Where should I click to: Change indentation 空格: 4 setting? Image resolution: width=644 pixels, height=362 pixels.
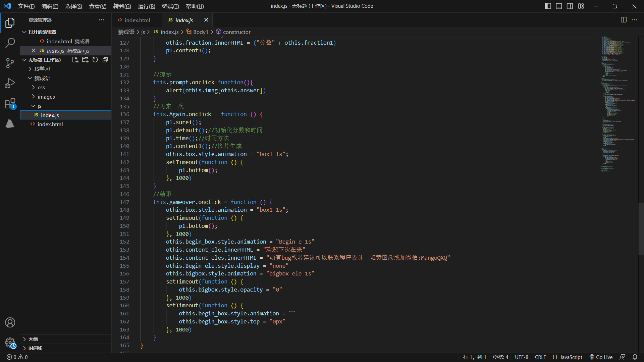(x=500, y=357)
